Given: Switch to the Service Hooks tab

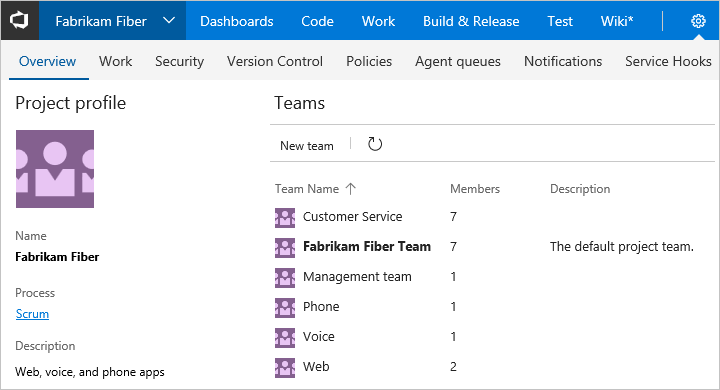Looking at the screenshot, I should pyautogui.click(x=668, y=61).
